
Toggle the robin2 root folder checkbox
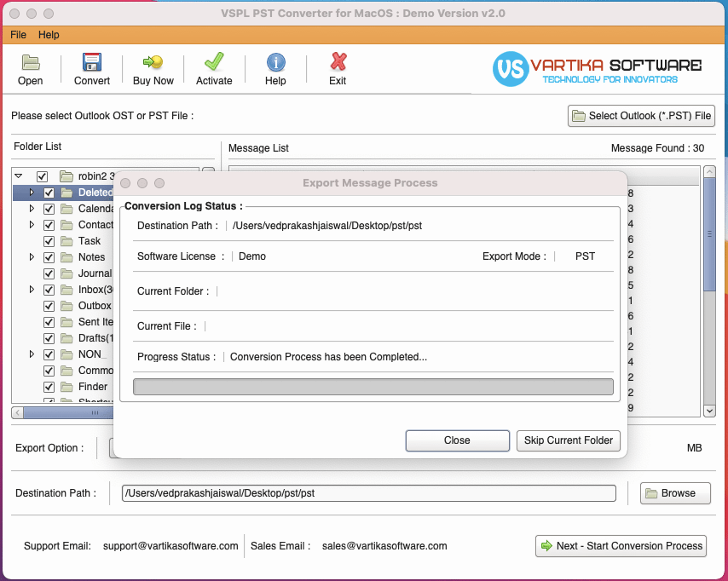point(42,177)
